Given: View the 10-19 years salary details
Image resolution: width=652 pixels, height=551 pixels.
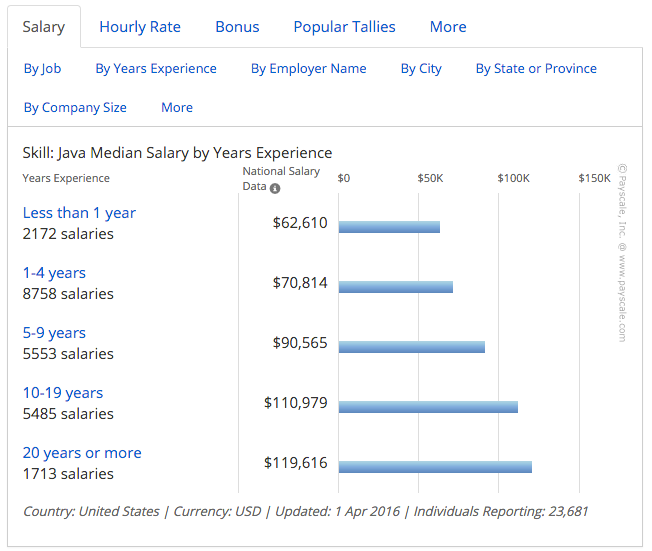Looking at the screenshot, I should [63, 393].
